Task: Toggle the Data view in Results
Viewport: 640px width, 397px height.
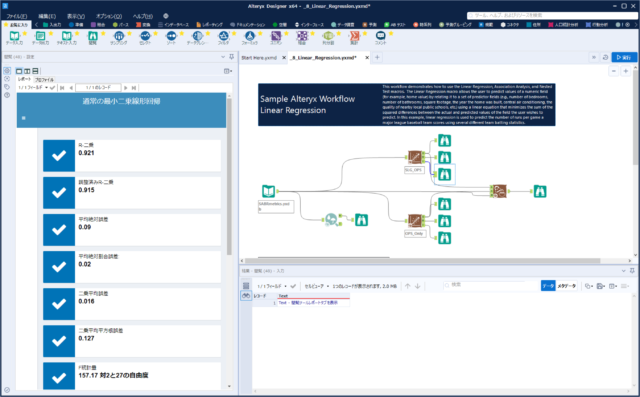Action: [548, 286]
